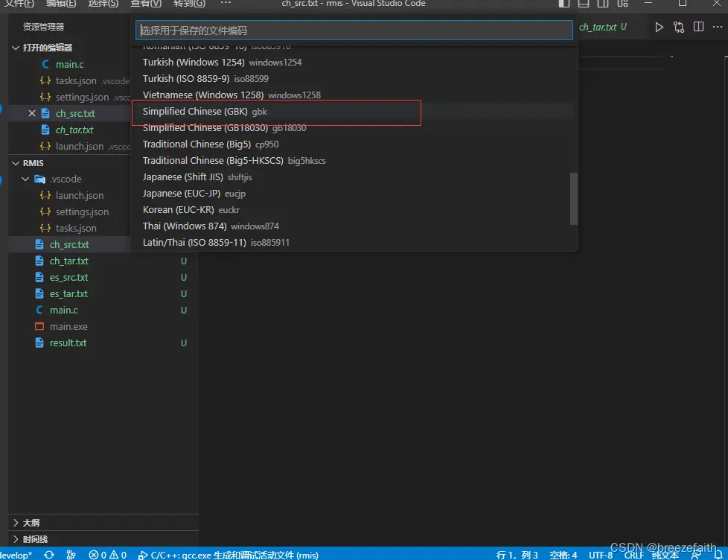Click the .vscode folder icon
Screen dimensions: 728x560
40,179
